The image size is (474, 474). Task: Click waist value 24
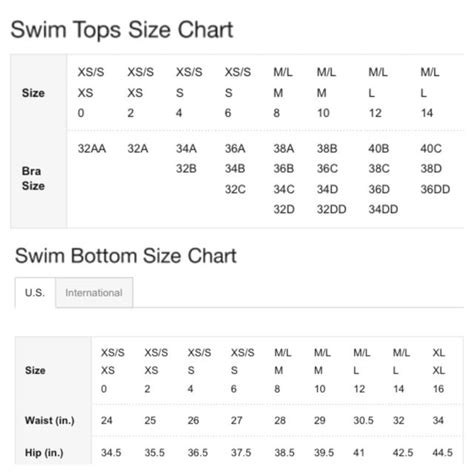click(x=106, y=420)
